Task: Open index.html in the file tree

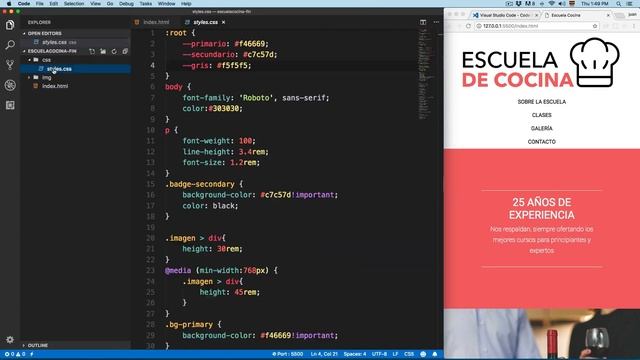Action: click(76, 86)
